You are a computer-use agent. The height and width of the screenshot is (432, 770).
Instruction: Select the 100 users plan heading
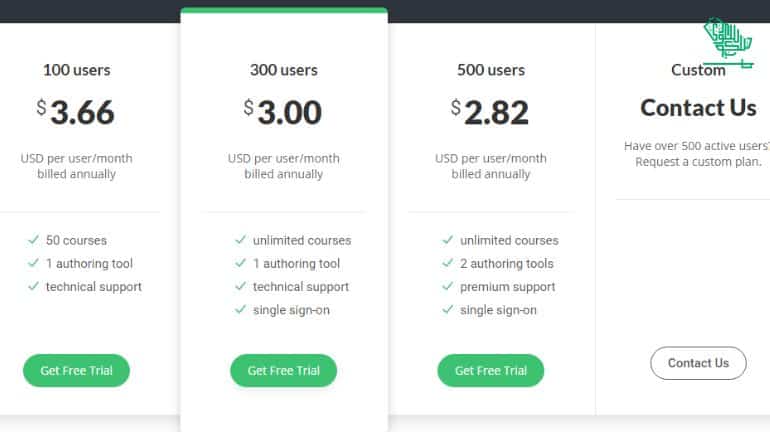[77, 70]
